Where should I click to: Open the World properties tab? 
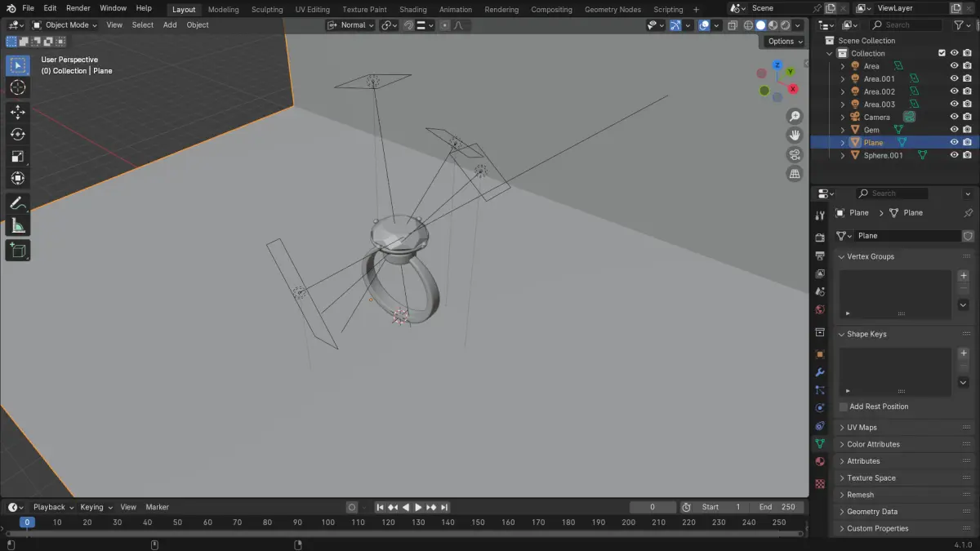coord(820,309)
